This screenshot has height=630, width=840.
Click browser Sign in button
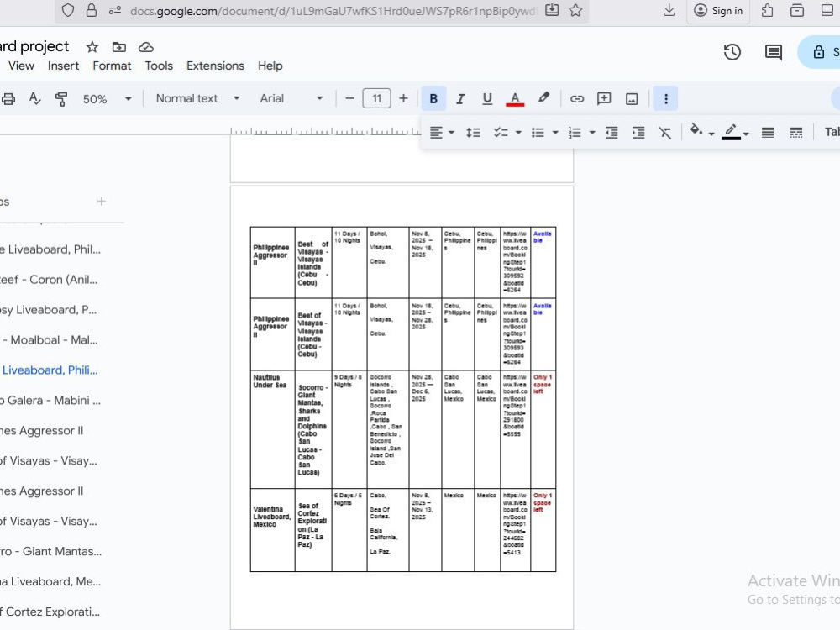point(718,11)
